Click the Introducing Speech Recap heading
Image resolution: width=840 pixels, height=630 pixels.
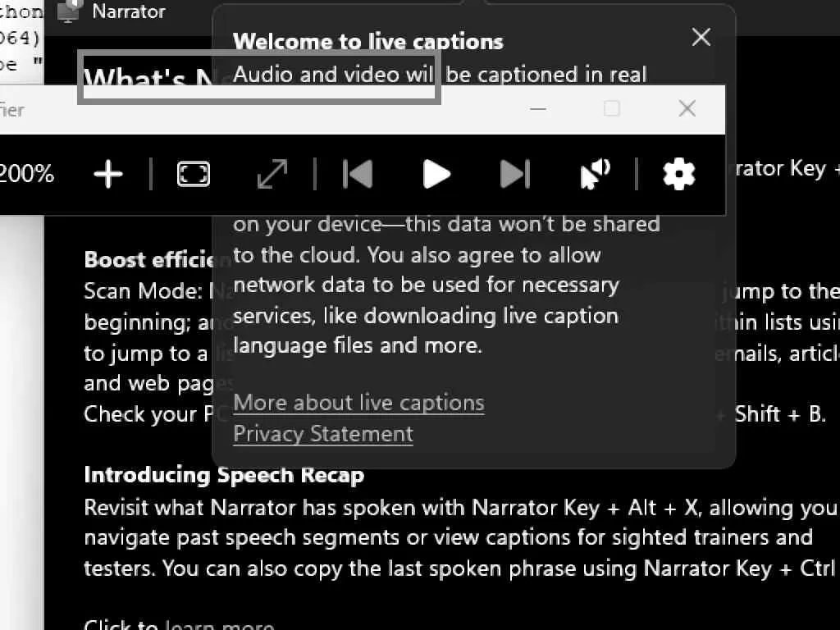pyautogui.click(x=224, y=475)
